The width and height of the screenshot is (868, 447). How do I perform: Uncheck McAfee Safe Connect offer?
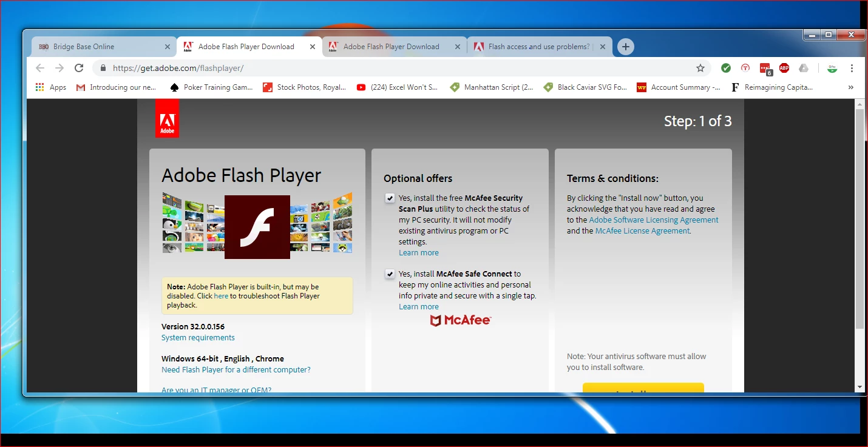coord(390,274)
